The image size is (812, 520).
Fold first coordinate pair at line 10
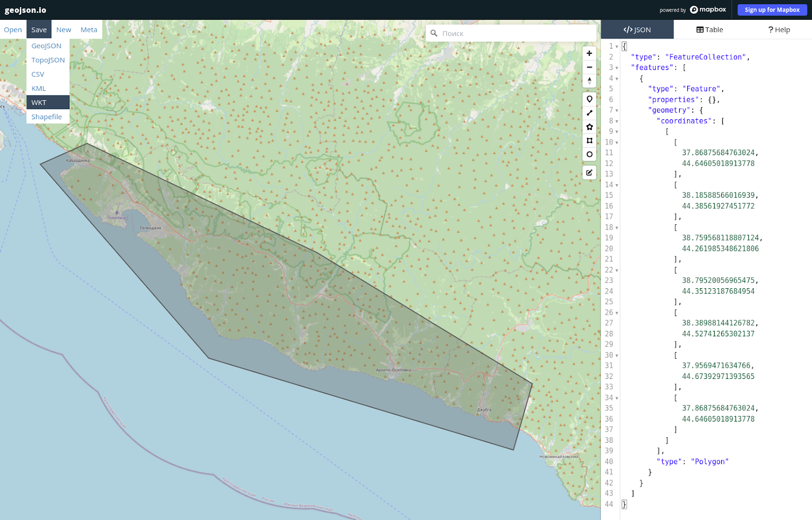coord(617,143)
